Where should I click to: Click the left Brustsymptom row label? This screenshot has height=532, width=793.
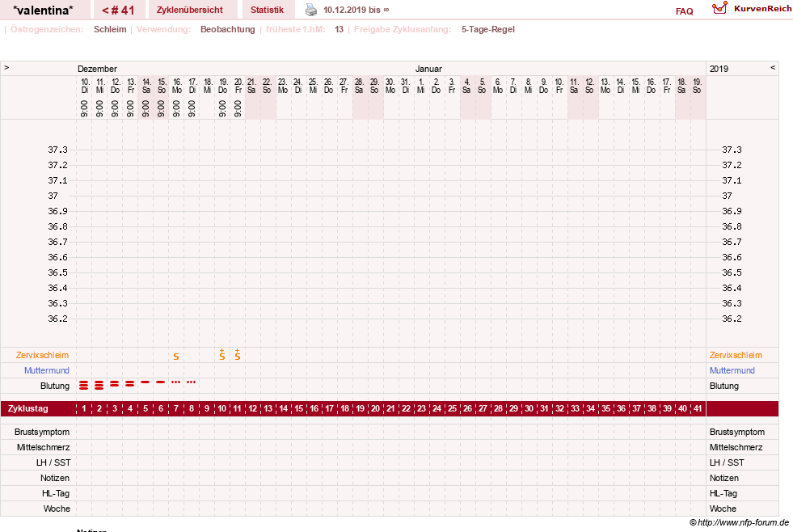click(x=42, y=432)
